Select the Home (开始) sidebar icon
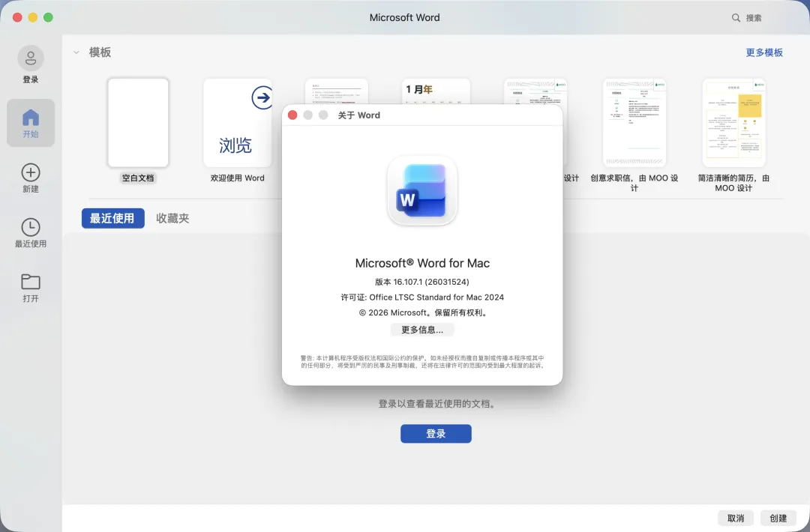This screenshot has width=810, height=532. click(31, 118)
